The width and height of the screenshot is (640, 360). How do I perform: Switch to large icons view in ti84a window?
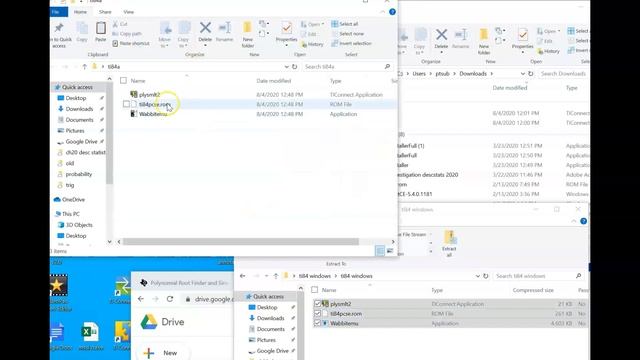[390, 251]
